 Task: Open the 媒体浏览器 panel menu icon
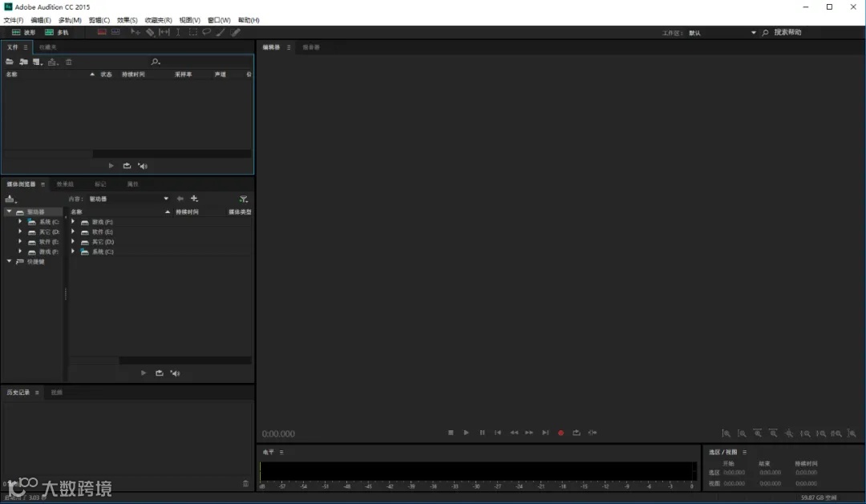42,184
